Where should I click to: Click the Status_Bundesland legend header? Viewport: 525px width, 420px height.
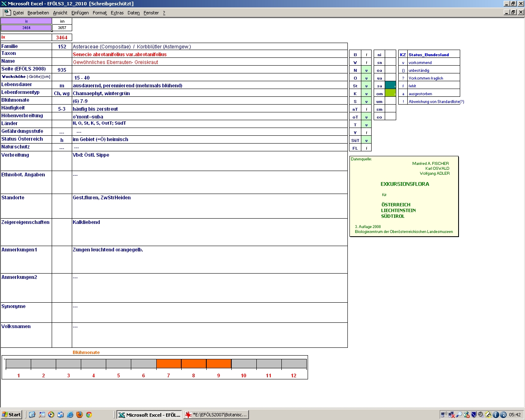tap(429, 55)
